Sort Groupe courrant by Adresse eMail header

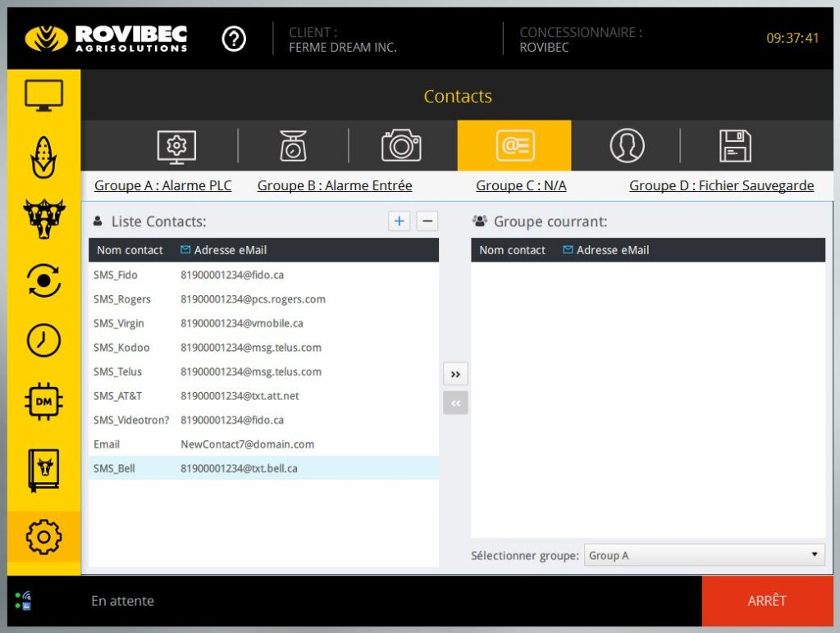tap(606, 250)
